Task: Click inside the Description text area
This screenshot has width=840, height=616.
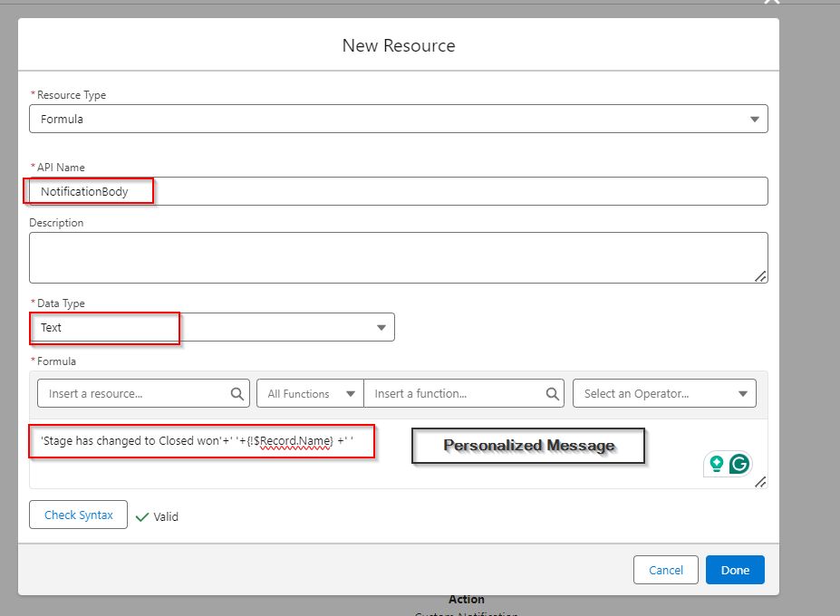Action: coord(399,256)
